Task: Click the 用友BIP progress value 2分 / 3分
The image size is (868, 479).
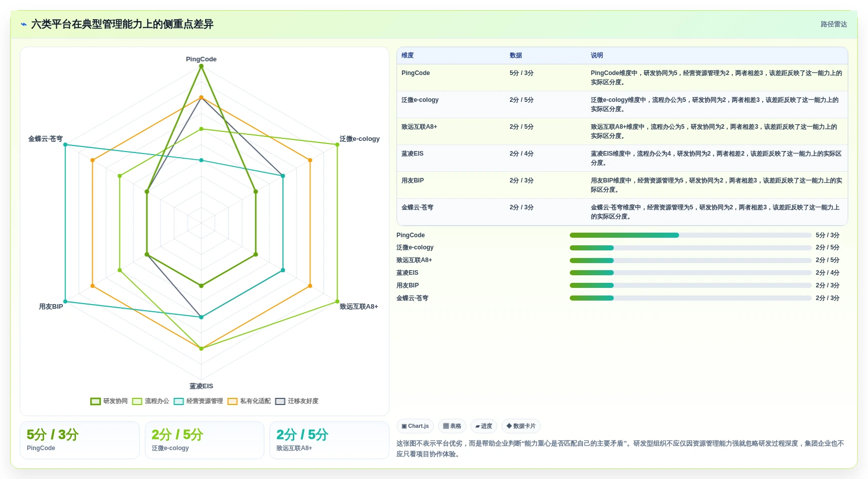Action: [827, 285]
